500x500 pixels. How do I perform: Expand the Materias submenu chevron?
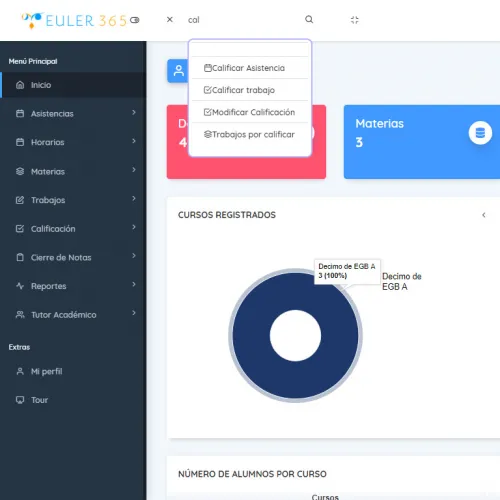pyautogui.click(x=134, y=170)
